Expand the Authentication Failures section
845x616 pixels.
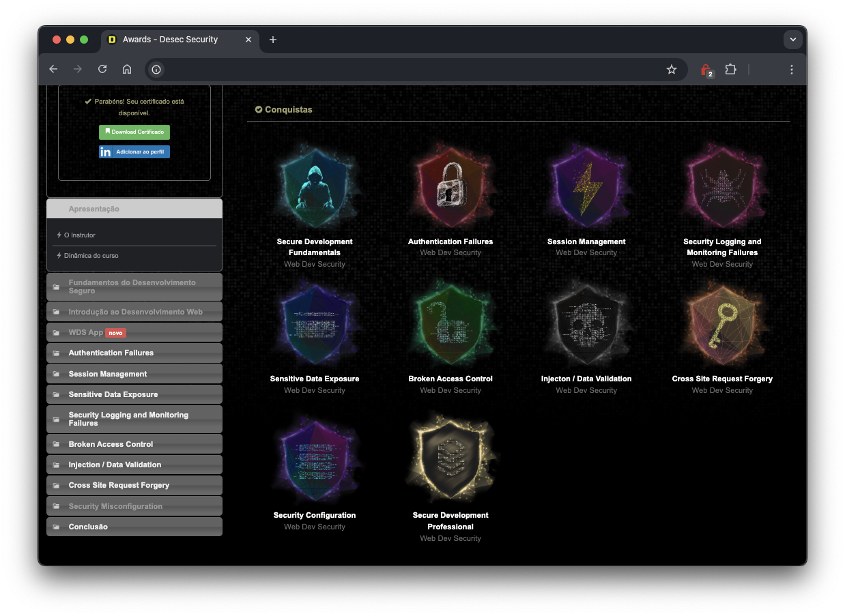(134, 353)
